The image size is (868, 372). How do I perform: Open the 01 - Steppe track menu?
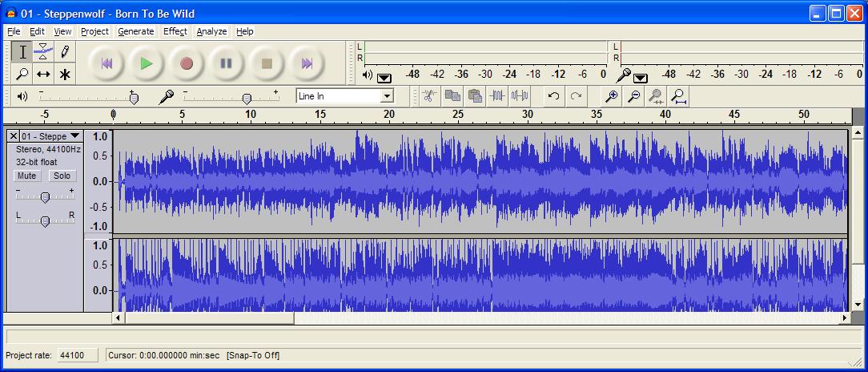[x=51, y=135]
